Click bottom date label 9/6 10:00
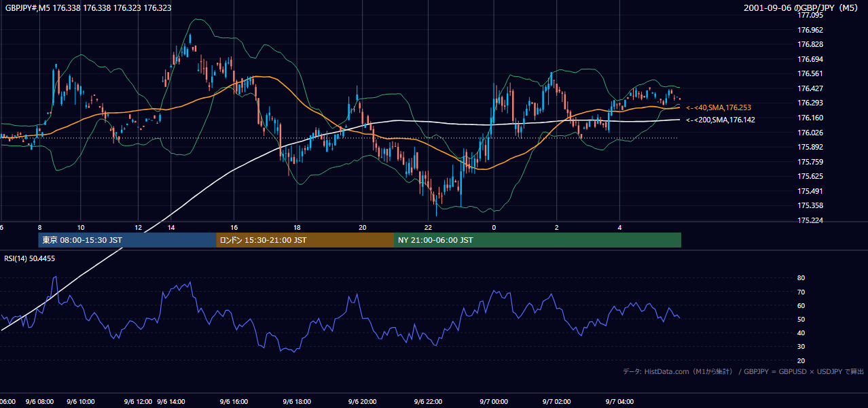Image resolution: width=868 pixels, height=408 pixels. [81, 402]
